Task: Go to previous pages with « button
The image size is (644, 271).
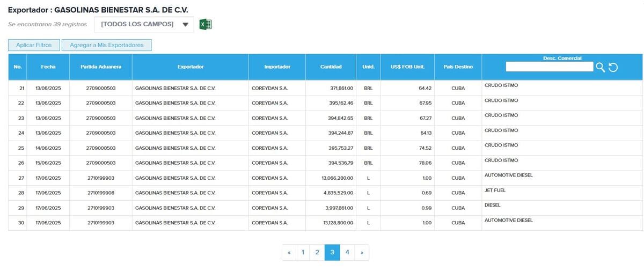Action: (x=289, y=252)
